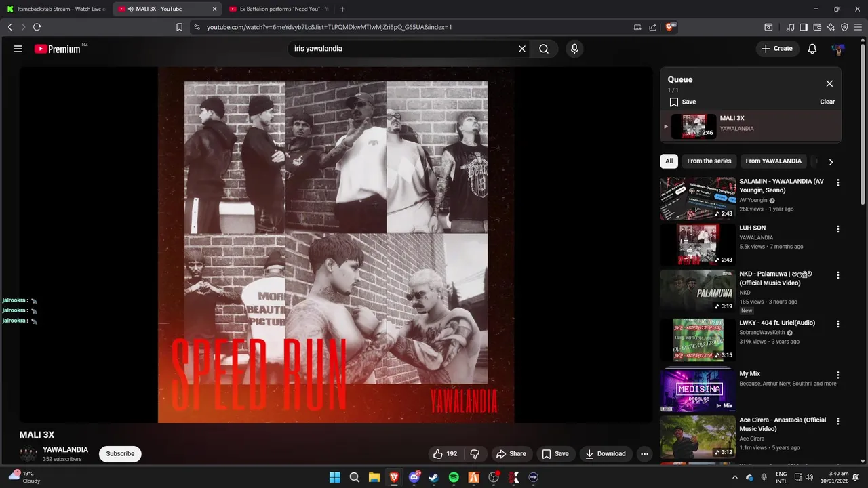Select From YAWALANDIA chip
The width and height of the screenshot is (868, 488).
pos(773,161)
